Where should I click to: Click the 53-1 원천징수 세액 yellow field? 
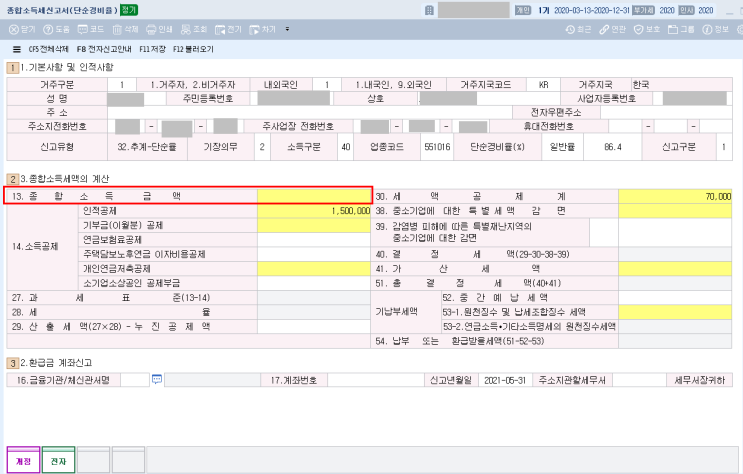tap(675, 312)
